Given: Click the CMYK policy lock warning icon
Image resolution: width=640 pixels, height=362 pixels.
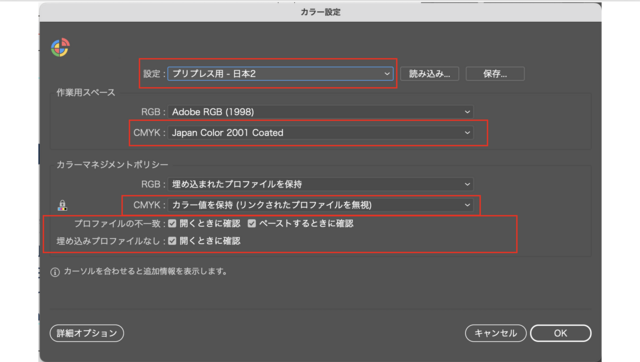Looking at the screenshot, I should tap(62, 205).
